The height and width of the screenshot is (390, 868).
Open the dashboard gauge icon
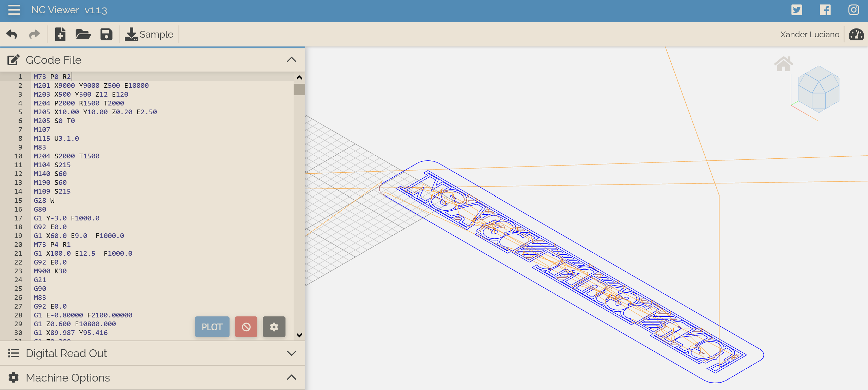pyautogui.click(x=856, y=35)
